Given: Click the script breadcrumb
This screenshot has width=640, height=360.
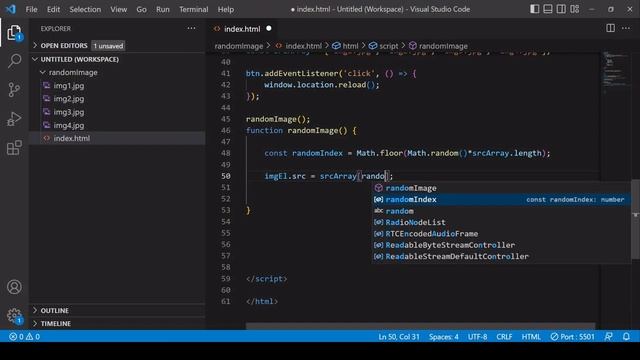Looking at the screenshot, I should click(384, 46).
